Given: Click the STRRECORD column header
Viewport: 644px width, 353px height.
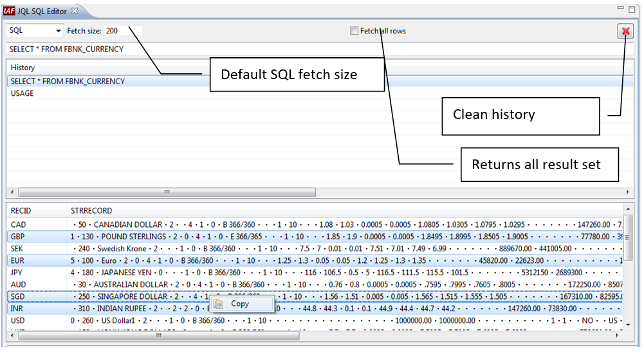Looking at the screenshot, I should click(x=91, y=211).
